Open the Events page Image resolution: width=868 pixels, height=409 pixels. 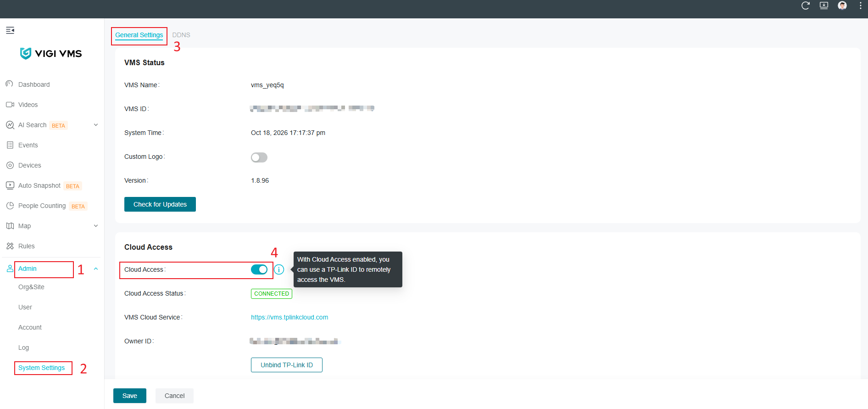click(28, 145)
